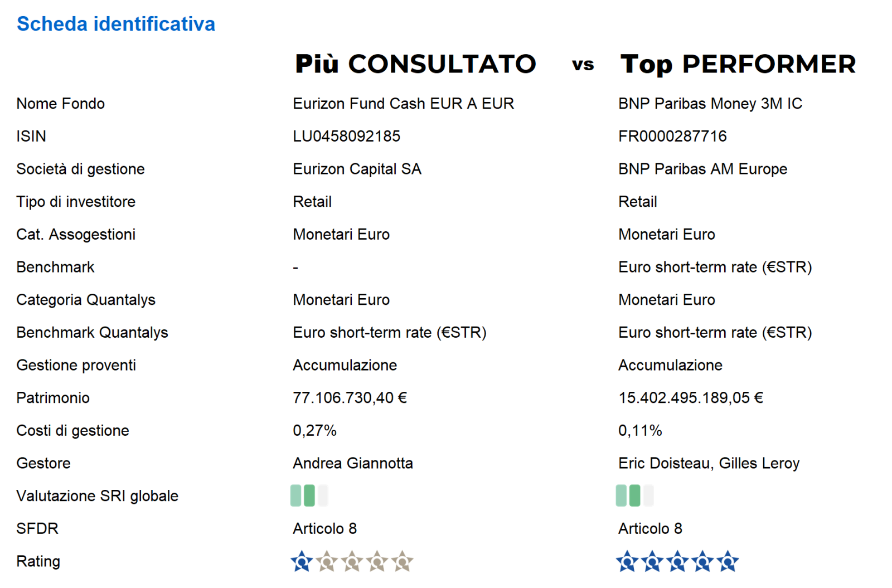Click the middle star of BNP Paribas rating
Viewport: 892px width, 588px height.
click(x=677, y=561)
